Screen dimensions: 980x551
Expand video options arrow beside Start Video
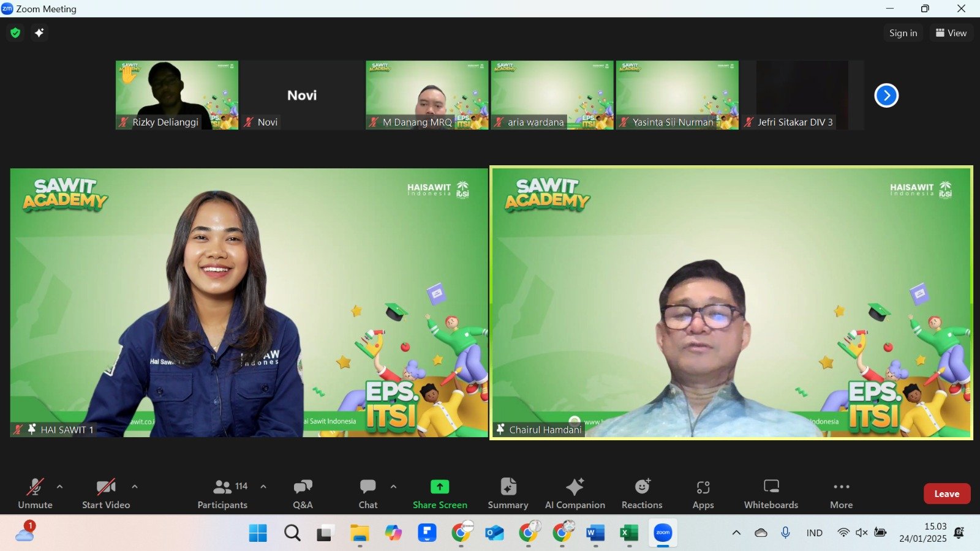click(135, 487)
